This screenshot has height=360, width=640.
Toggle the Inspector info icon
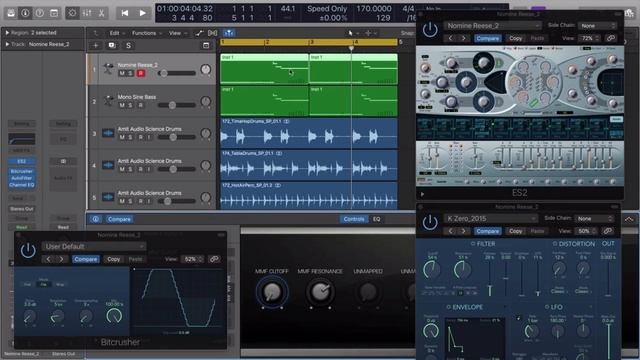click(x=25, y=13)
